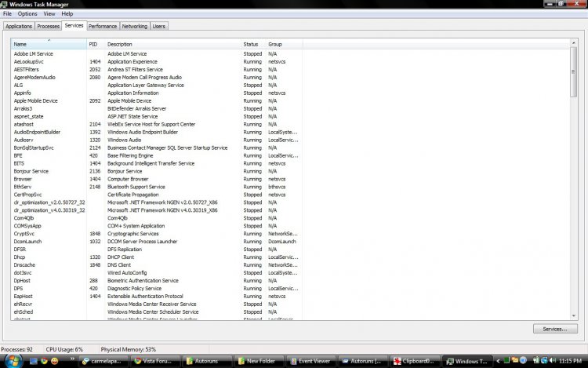Click scrollbar down arrow in services list
This screenshot has width=588, height=368.
(x=573, y=316)
